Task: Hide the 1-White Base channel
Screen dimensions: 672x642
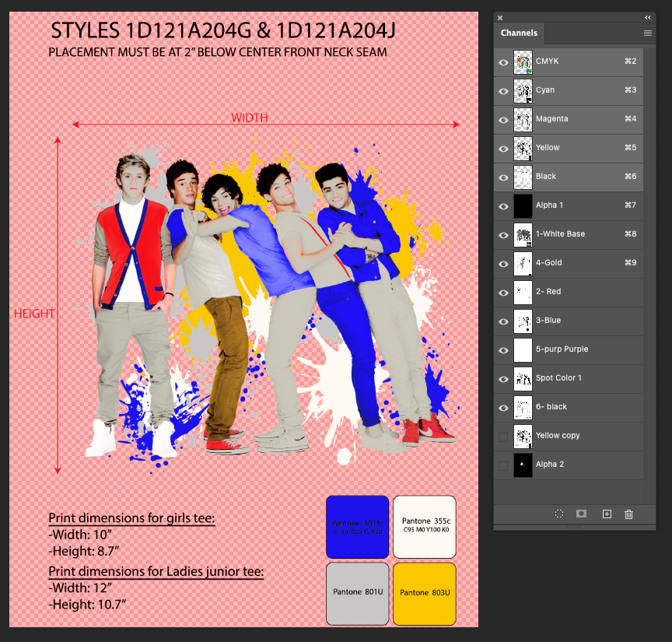Action: tap(503, 235)
